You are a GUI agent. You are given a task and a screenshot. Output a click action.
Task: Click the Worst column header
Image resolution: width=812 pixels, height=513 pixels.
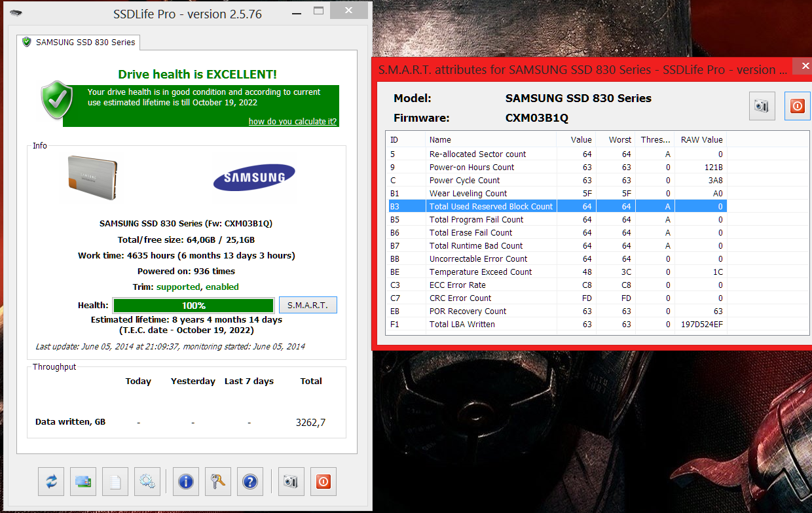pyautogui.click(x=615, y=139)
